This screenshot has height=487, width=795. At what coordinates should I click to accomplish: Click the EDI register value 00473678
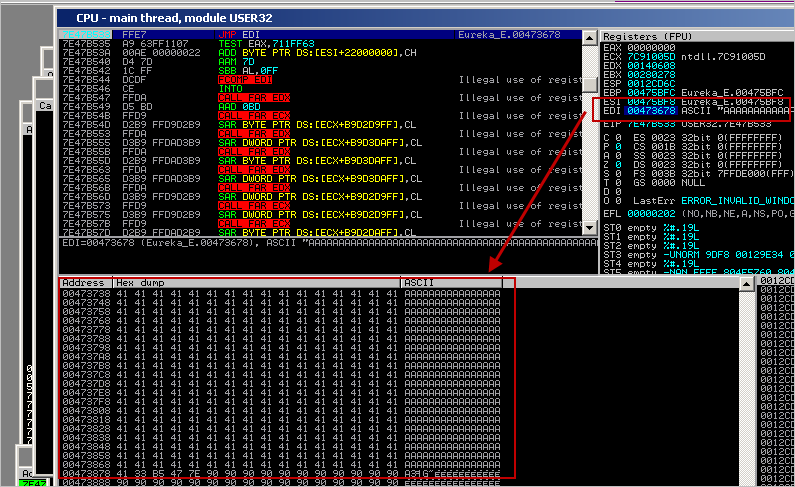pyautogui.click(x=649, y=109)
